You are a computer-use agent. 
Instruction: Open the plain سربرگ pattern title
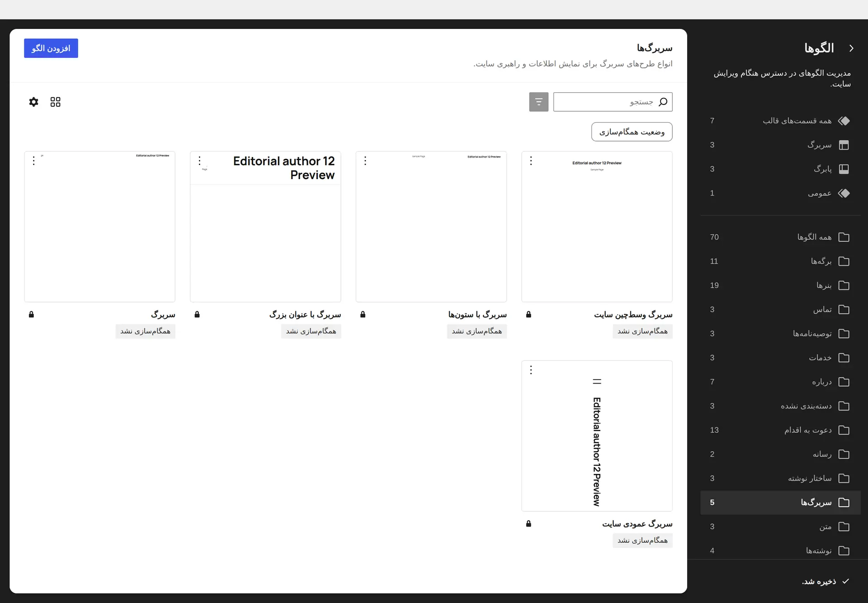tap(163, 314)
